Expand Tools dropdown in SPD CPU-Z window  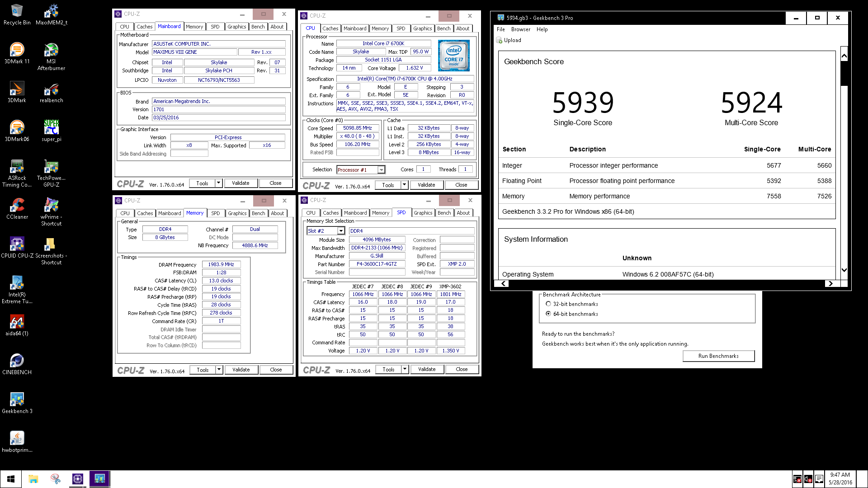coord(405,369)
